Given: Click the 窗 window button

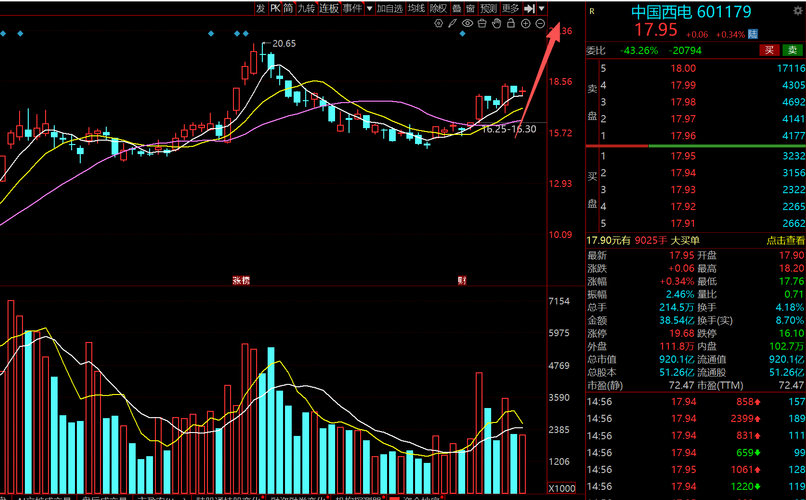Looking at the screenshot, I should point(470,8).
